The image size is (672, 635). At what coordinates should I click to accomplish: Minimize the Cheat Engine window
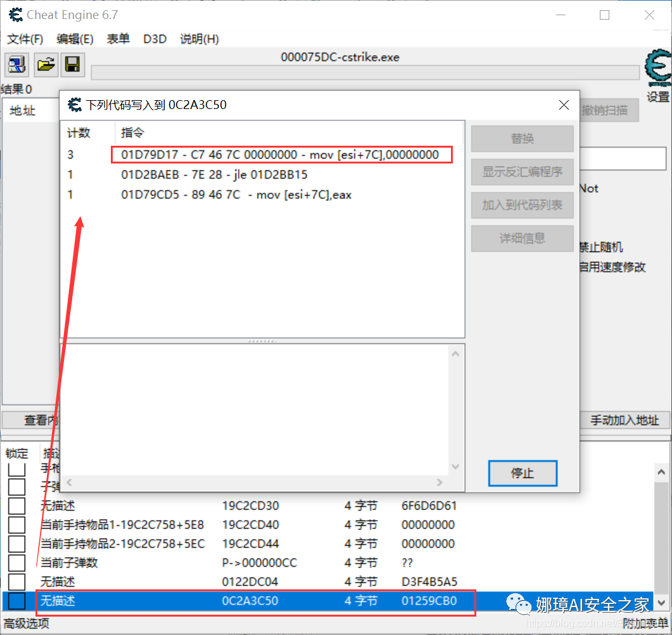(x=561, y=15)
